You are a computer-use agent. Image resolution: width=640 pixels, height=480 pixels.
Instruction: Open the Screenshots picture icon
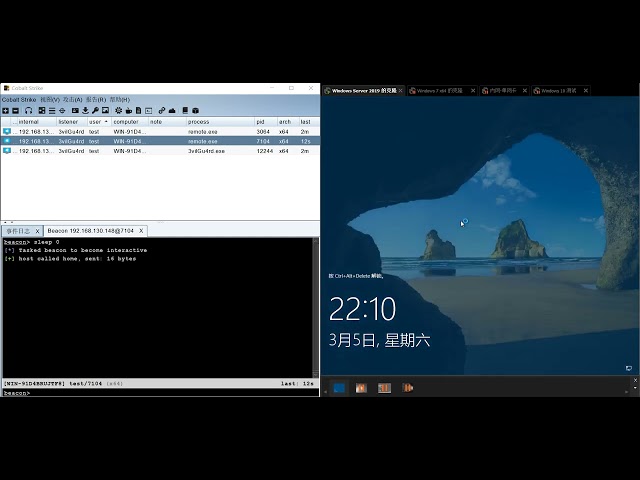pos(105,111)
